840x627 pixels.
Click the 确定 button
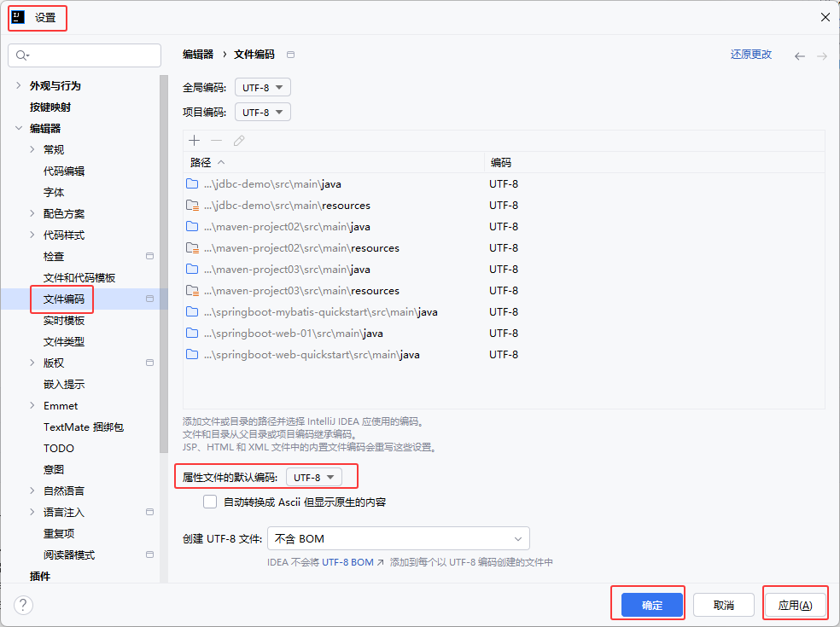pyautogui.click(x=648, y=603)
